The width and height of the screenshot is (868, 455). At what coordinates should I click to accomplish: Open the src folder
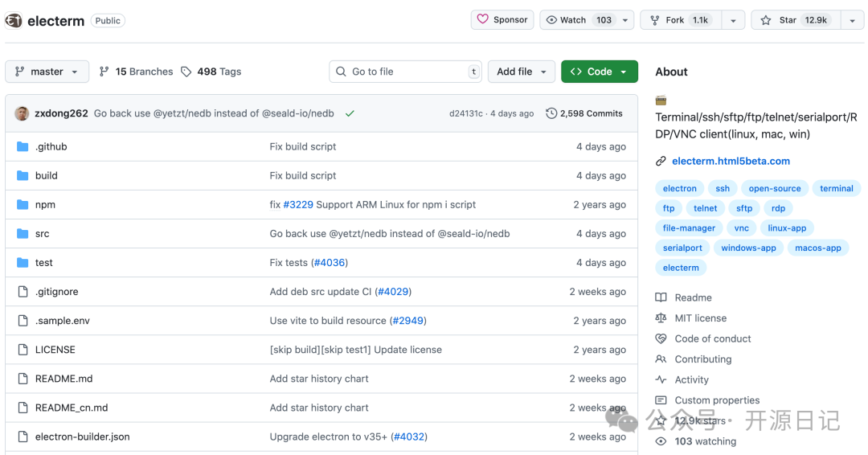42,234
